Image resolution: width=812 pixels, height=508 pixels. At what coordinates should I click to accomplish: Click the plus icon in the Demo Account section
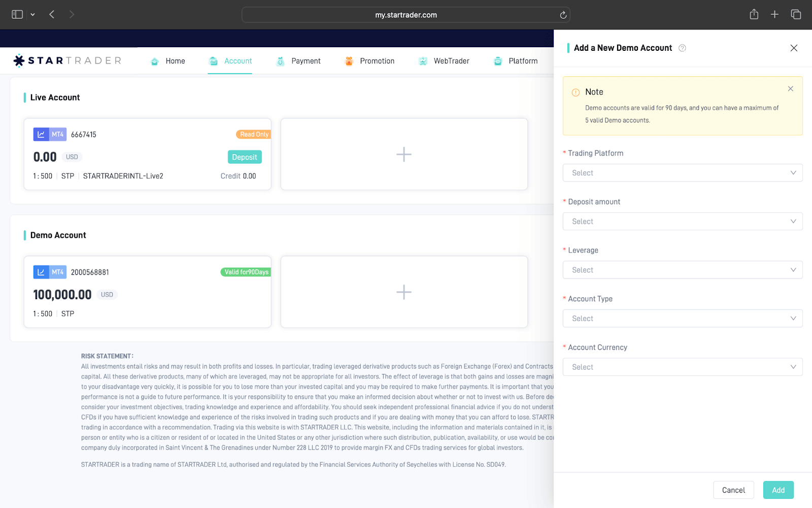[x=404, y=292]
